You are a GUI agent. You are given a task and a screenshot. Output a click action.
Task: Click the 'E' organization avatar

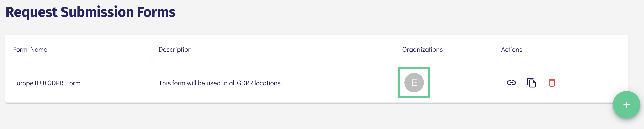pos(414,82)
